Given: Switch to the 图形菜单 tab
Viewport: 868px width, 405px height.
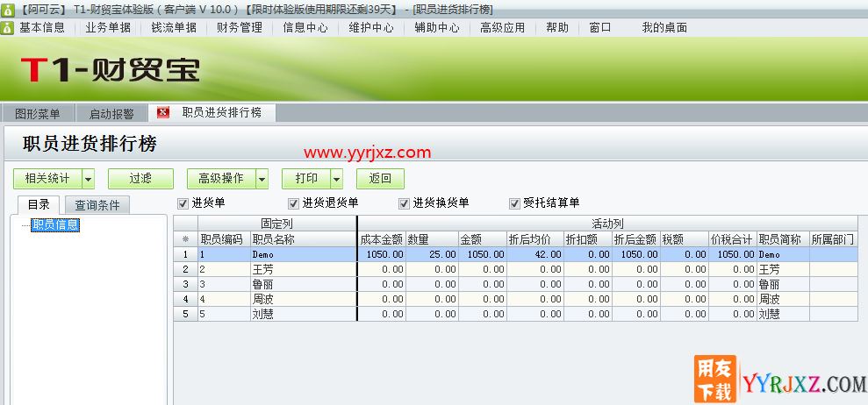Looking at the screenshot, I should [x=38, y=114].
